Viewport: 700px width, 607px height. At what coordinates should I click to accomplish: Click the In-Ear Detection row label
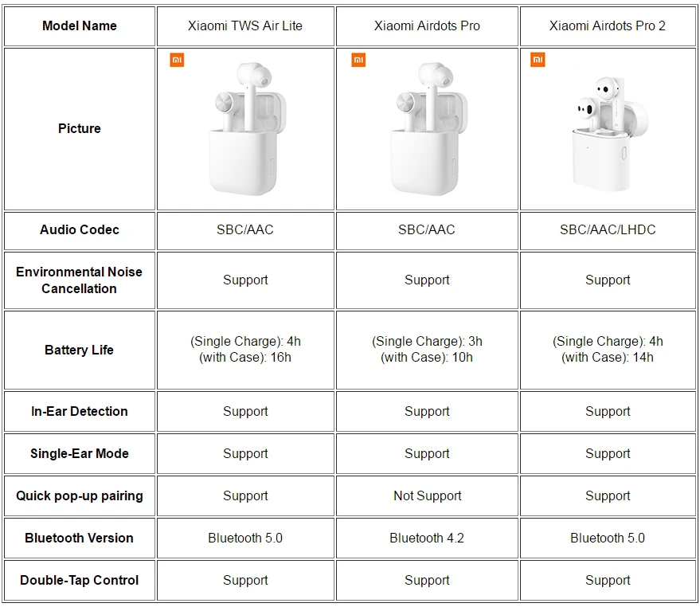pyautogui.click(x=80, y=411)
